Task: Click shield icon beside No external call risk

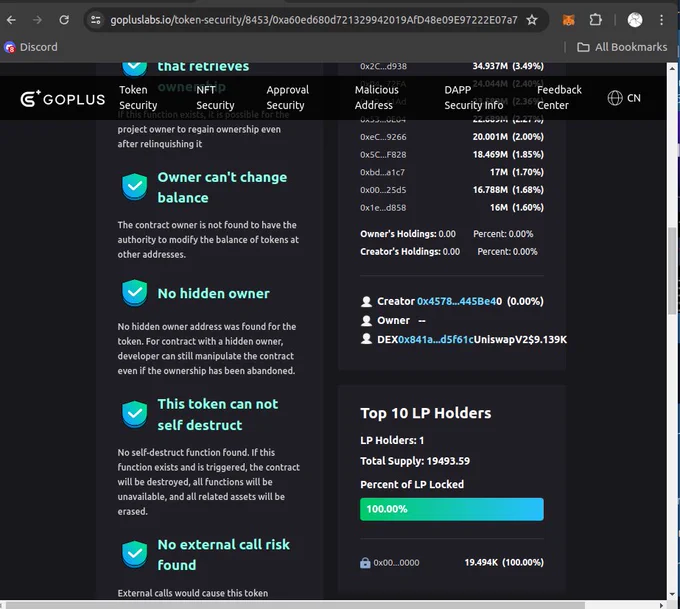Action: (134, 554)
